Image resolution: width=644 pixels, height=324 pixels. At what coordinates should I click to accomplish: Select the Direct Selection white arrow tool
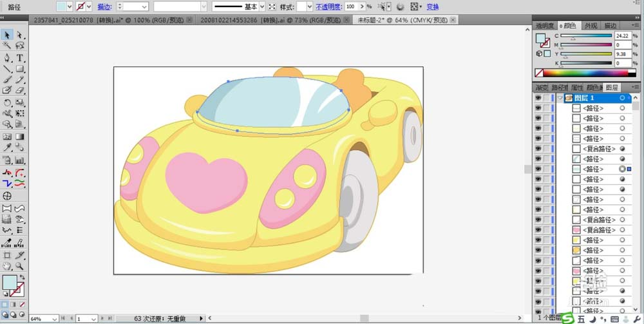[x=20, y=35]
